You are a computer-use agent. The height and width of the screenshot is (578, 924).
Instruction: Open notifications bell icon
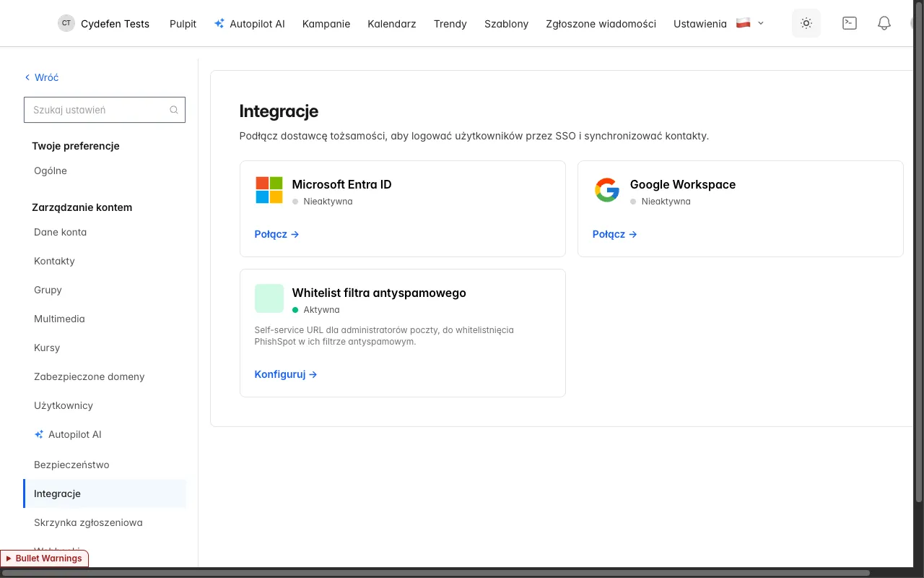884,23
